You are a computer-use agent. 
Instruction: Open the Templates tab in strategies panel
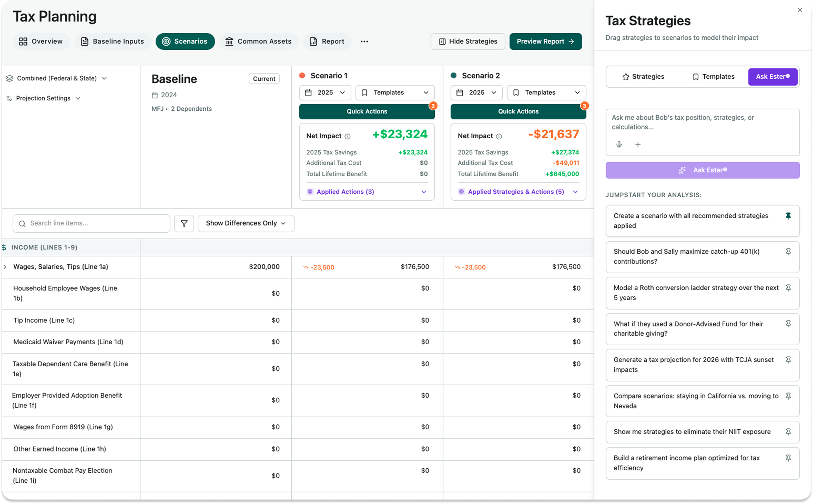pyautogui.click(x=713, y=77)
